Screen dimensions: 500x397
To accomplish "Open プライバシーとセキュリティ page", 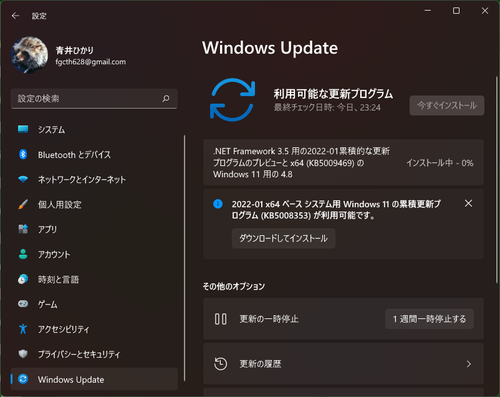I will pyautogui.click(x=94, y=354).
